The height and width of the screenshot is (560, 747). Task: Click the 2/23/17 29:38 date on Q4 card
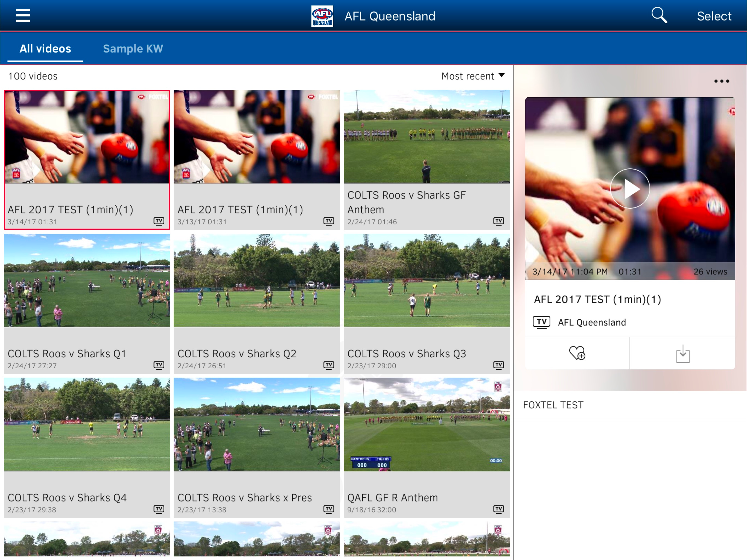click(32, 510)
